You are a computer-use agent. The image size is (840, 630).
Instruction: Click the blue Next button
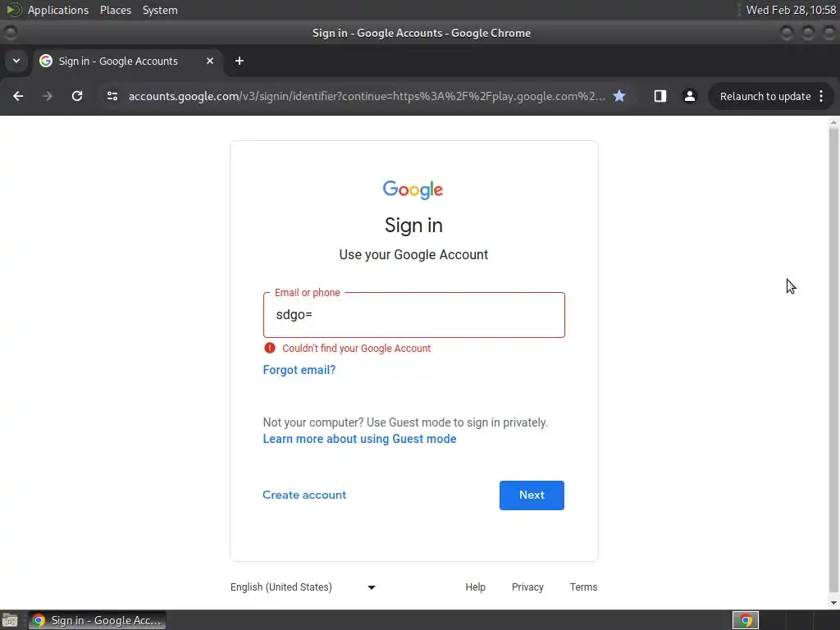click(x=532, y=495)
